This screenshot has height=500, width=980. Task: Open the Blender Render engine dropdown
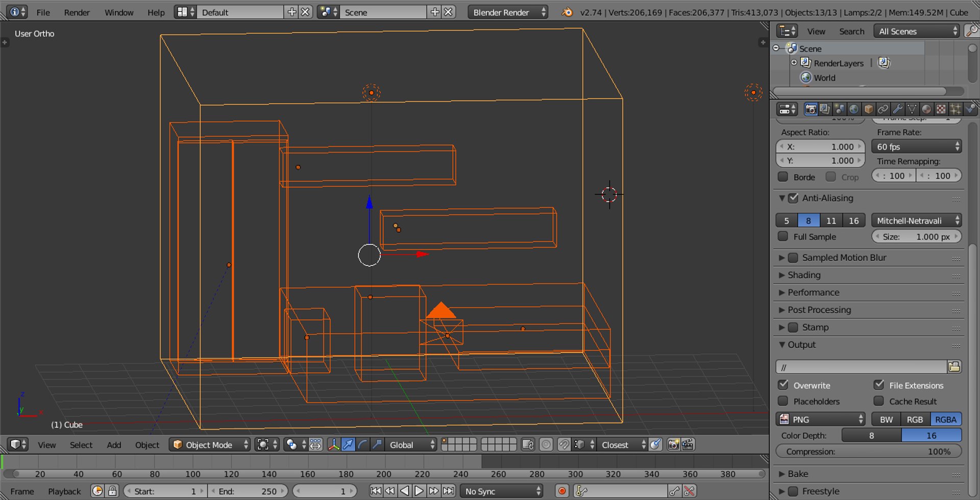tap(508, 12)
